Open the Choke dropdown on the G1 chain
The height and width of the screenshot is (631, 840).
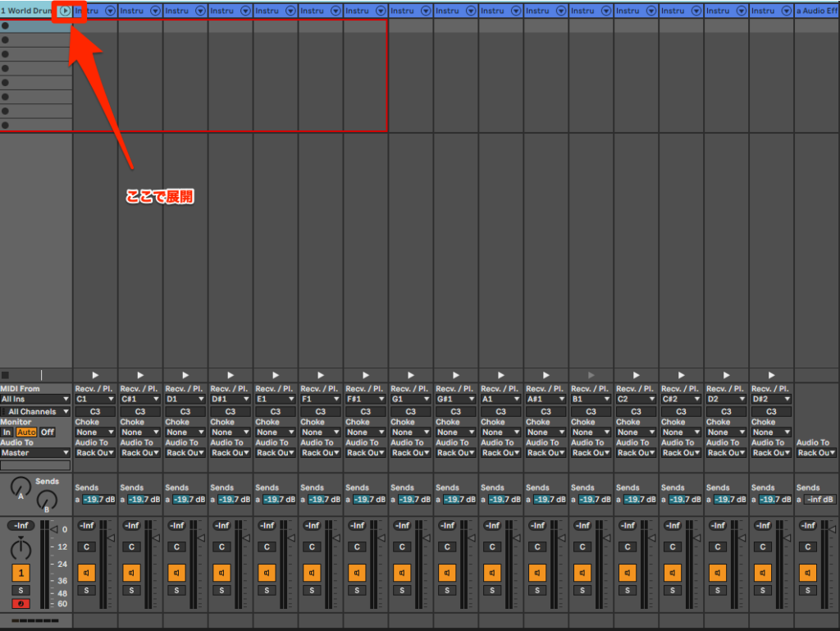(410, 432)
